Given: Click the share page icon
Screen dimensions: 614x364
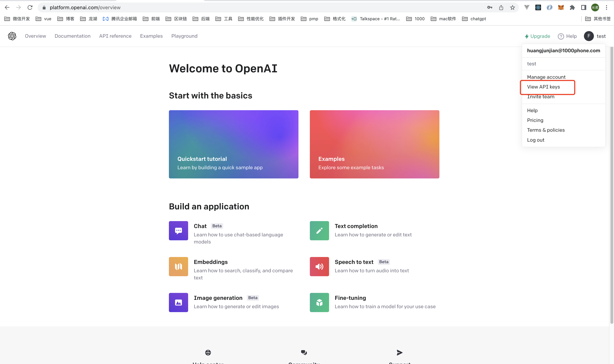Looking at the screenshot, I should click(x=501, y=8).
